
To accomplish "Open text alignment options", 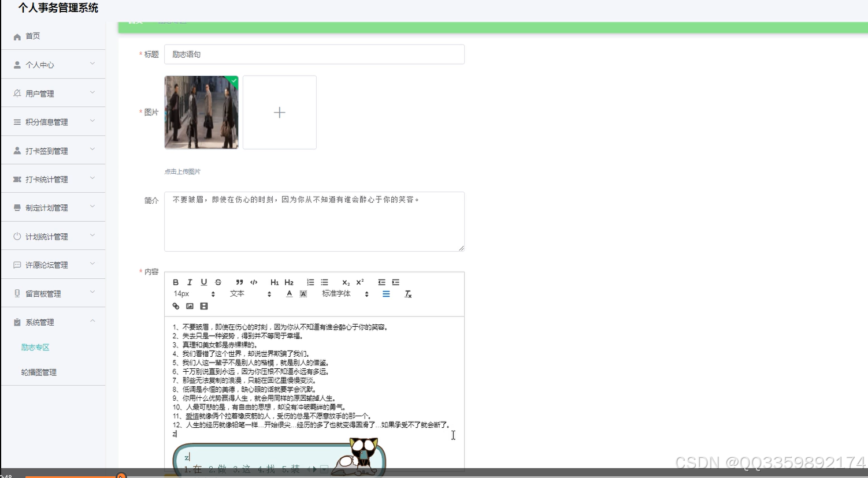I will pyautogui.click(x=386, y=294).
